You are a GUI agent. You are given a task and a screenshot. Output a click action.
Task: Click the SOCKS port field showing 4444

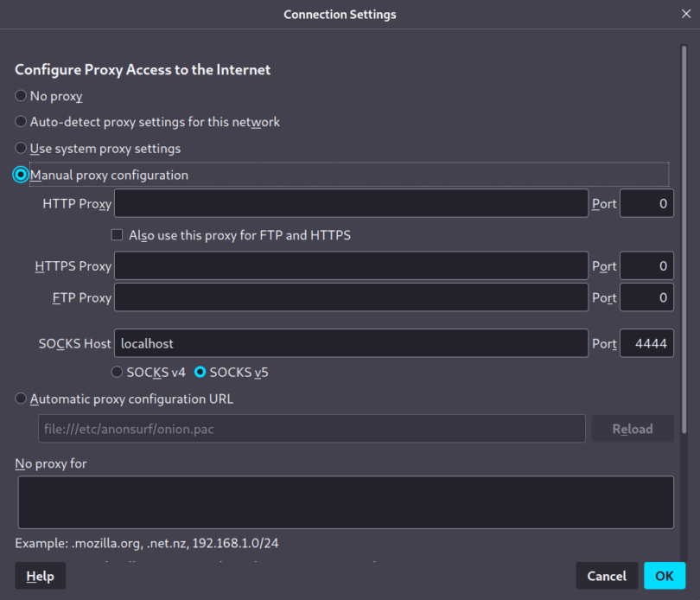tap(646, 342)
